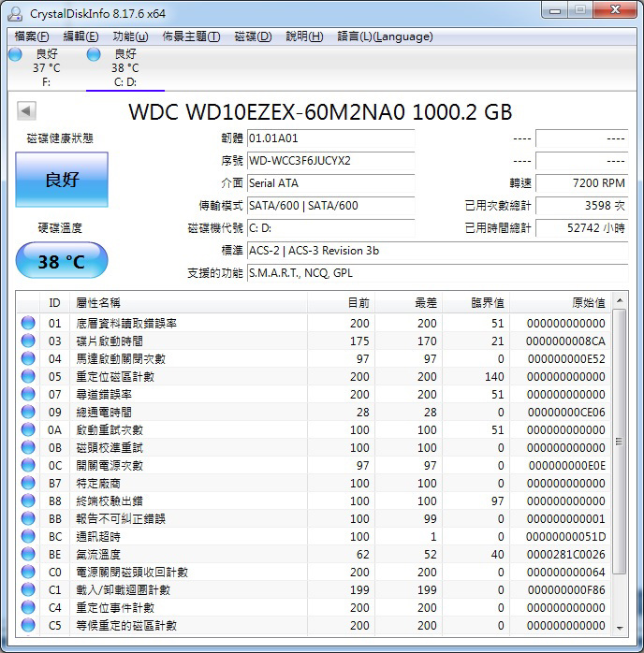644x653 pixels.
Task: Open the 檔案(F) menu
Action: (32, 36)
